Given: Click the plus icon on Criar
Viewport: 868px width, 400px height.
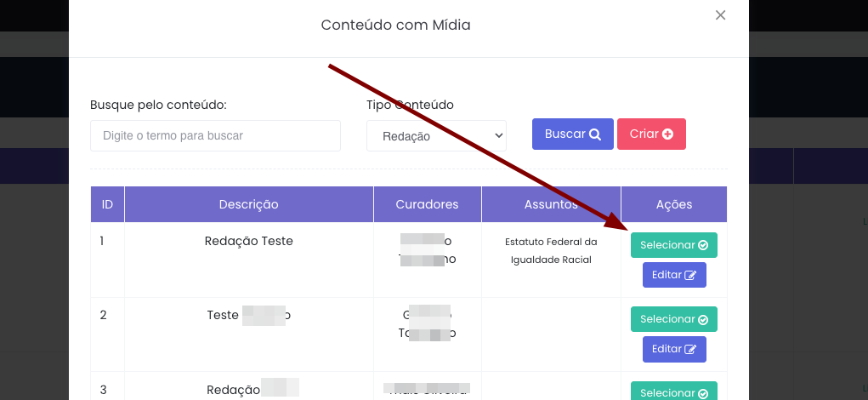Looking at the screenshot, I should (x=667, y=134).
